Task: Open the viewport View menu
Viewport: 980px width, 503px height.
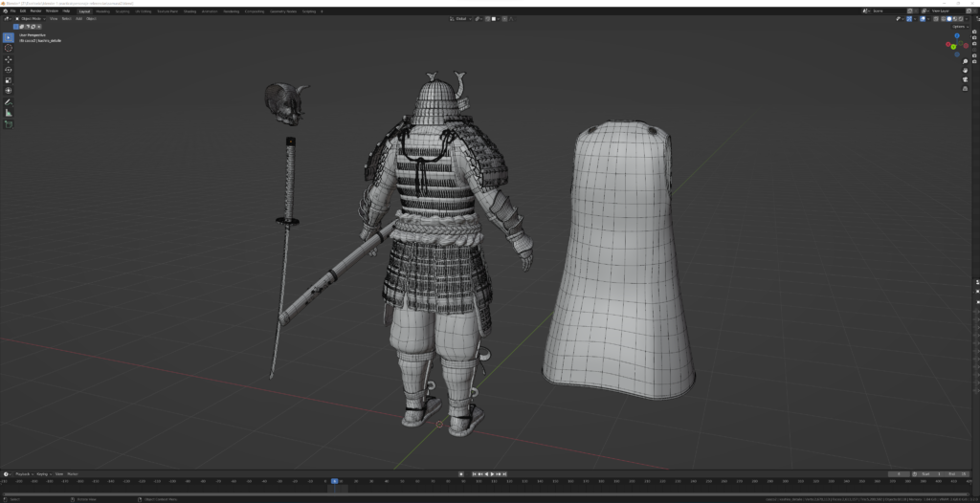Action: (54, 19)
